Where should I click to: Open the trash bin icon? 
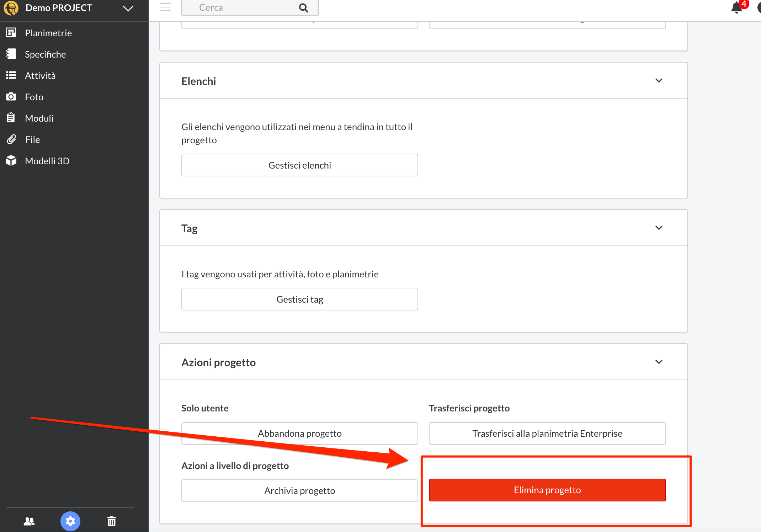click(112, 521)
